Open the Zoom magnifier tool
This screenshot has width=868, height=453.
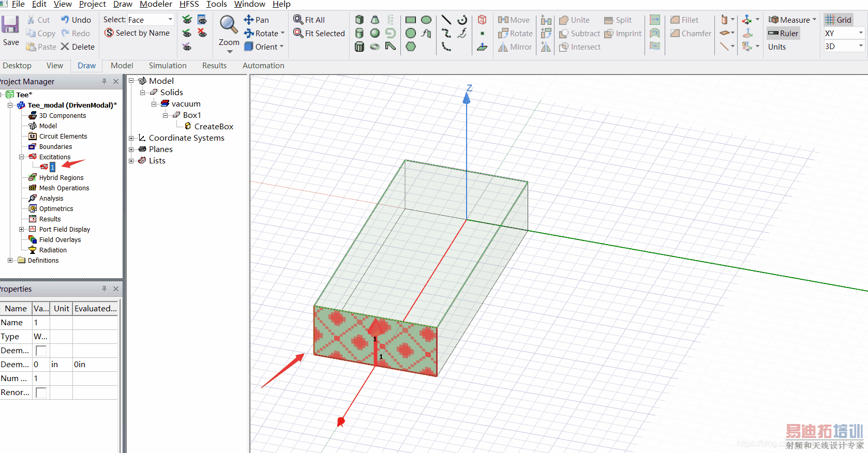coord(228,25)
